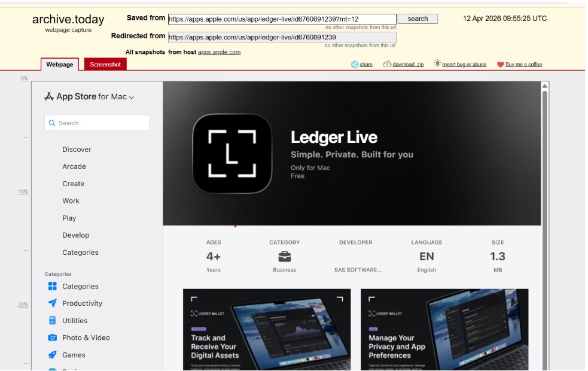Switch to the Screenshot tab
588x371 pixels.
105,65
